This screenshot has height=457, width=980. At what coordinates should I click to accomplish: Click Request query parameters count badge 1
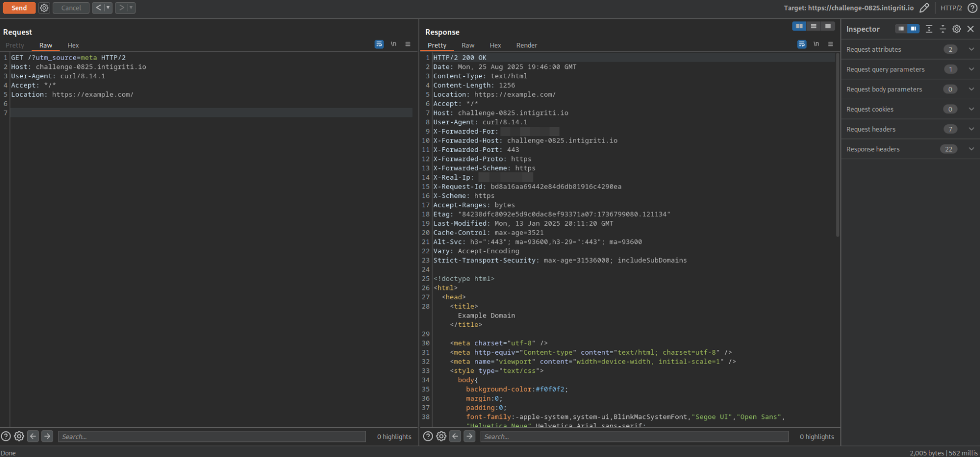click(x=950, y=69)
